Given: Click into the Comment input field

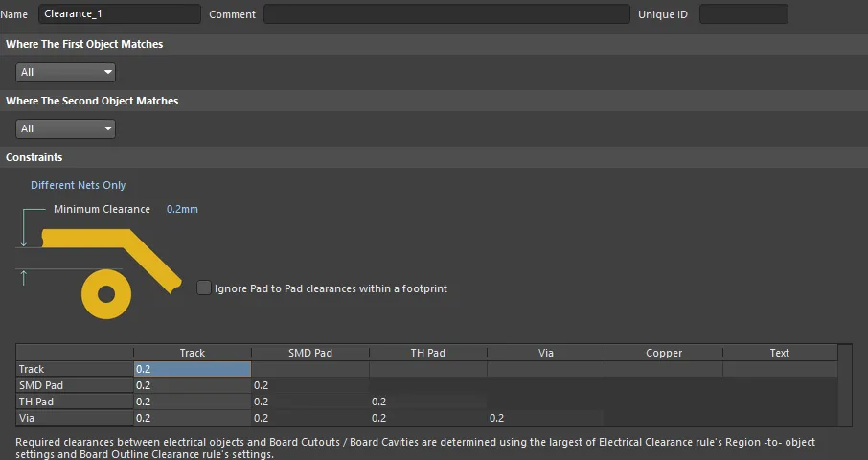Looking at the screenshot, I should tap(446, 13).
